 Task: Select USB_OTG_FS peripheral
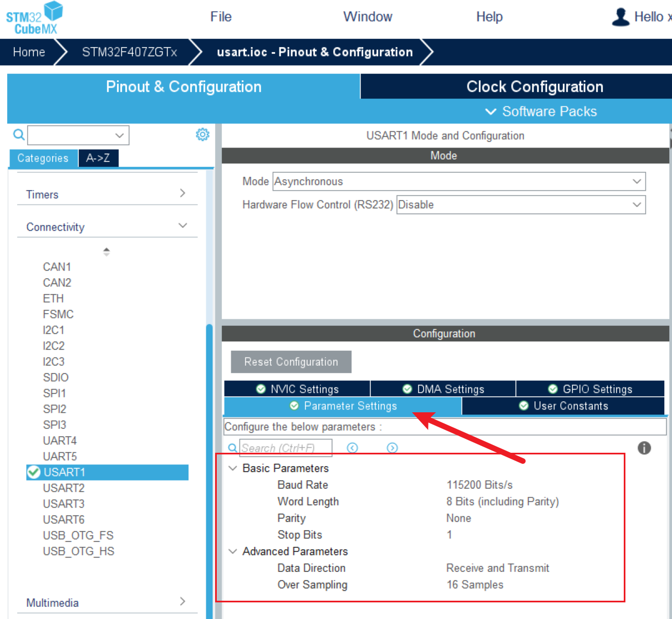point(78,535)
